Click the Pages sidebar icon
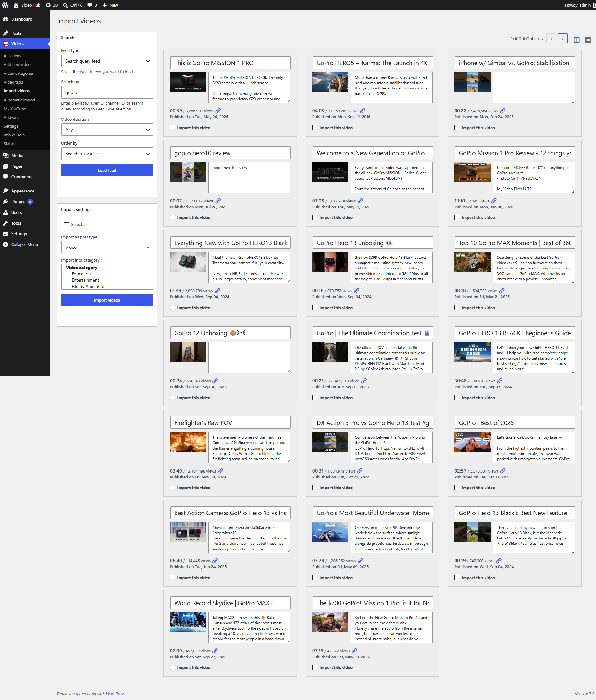596x700 pixels. point(5,166)
